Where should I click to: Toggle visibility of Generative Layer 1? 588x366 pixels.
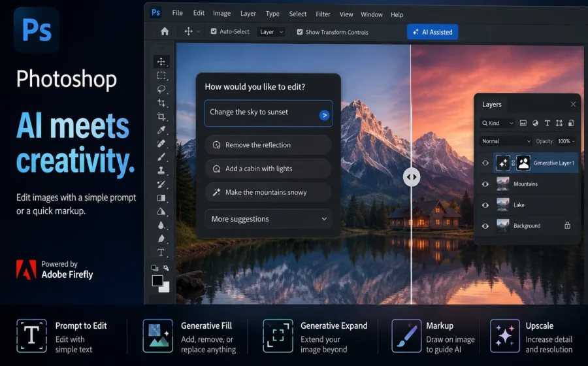click(x=485, y=163)
